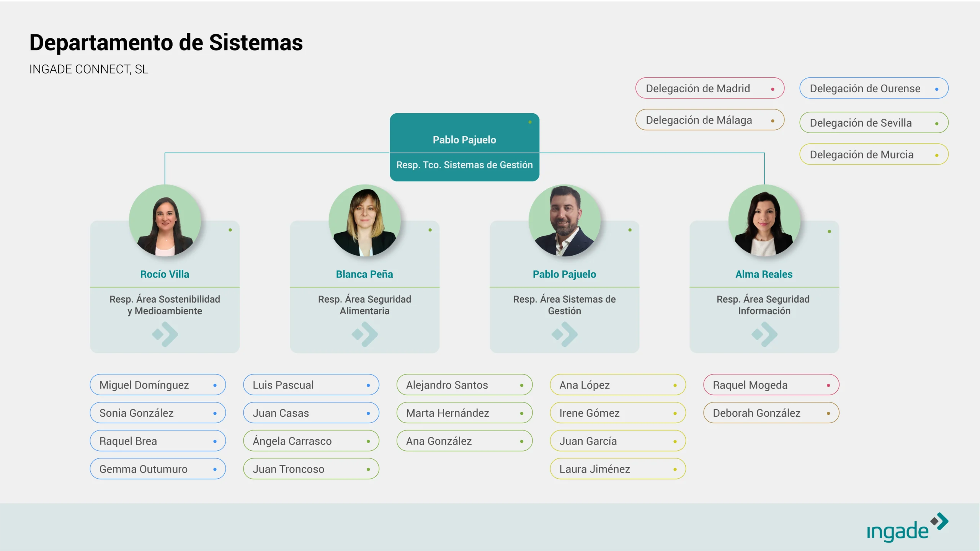
Task: Select the Ángela Carrasco name pill
Action: tap(311, 441)
